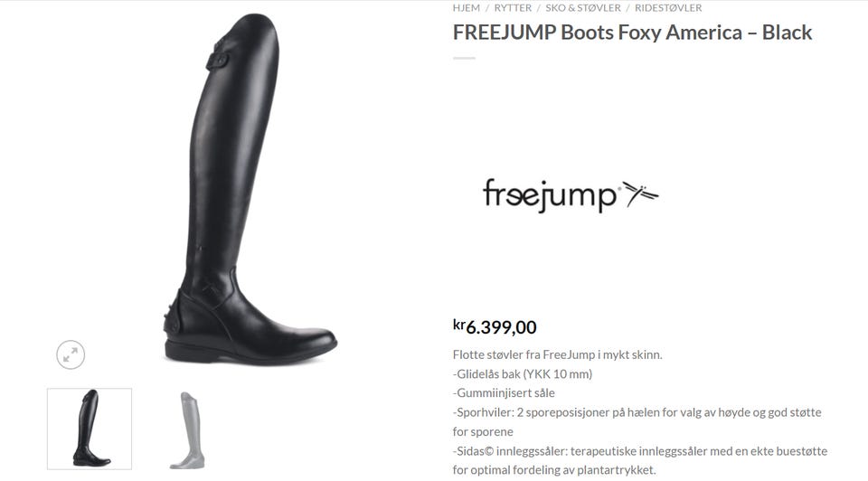Select the grey boot silhouette thumbnail

click(x=188, y=430)
